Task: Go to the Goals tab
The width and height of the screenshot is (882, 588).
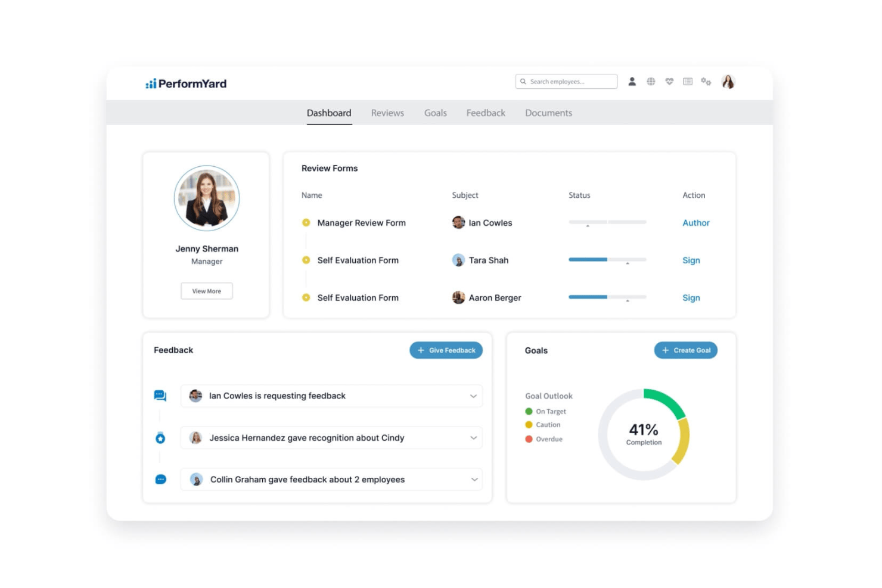Action: pos(436,113)
